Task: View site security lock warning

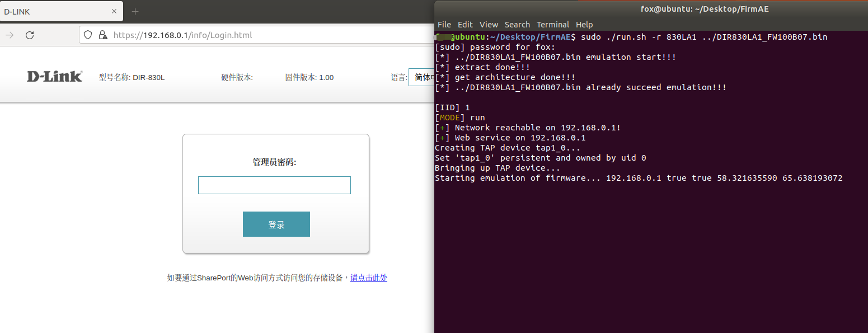Action: (103, 35)
